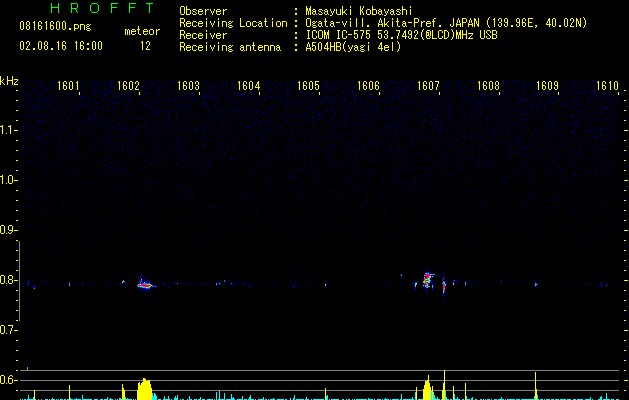The image size is (629, 400).
Task: Click the long bright meteor echo after 1602
Action: point(145,285)
